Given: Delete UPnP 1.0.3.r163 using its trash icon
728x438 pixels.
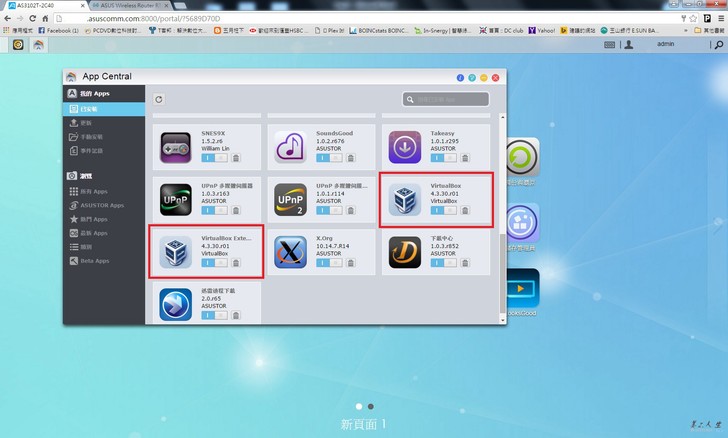Looking at the screenshot, I should (236, 211).
